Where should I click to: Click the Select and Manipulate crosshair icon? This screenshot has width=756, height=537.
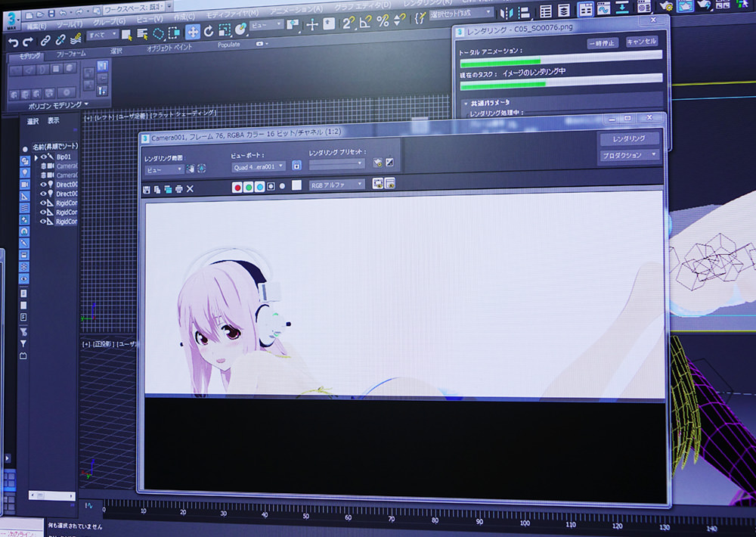[x=312, y=24]
